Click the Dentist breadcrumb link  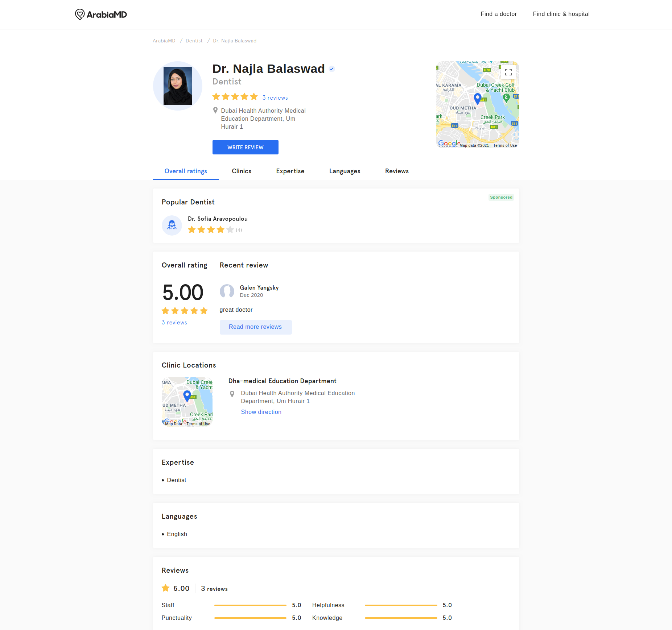194,41
